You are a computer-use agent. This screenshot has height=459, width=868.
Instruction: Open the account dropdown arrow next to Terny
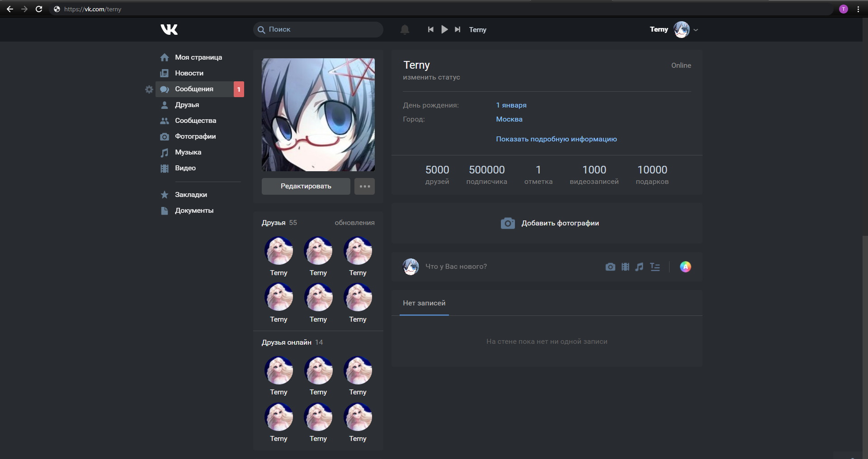coord(696,30)
